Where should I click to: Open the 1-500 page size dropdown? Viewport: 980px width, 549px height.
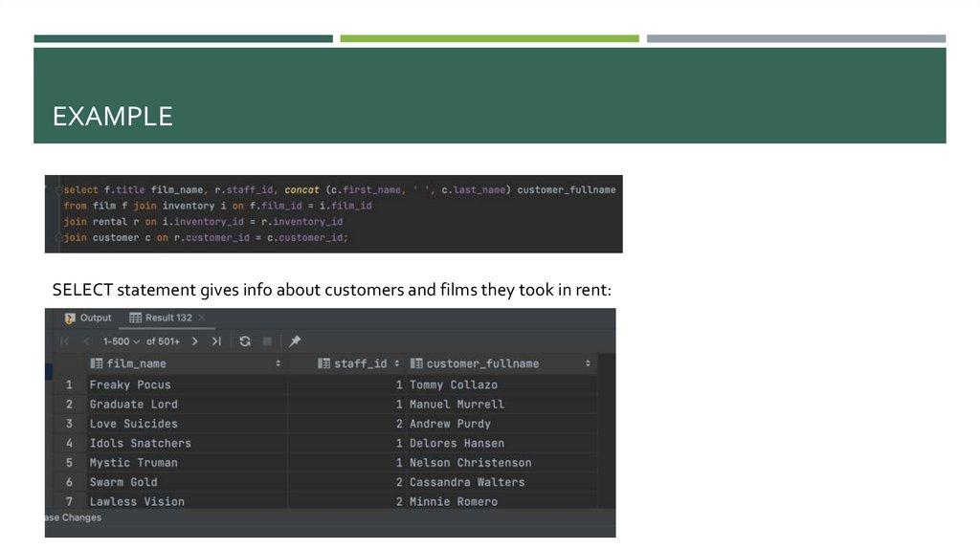point(122,341)
